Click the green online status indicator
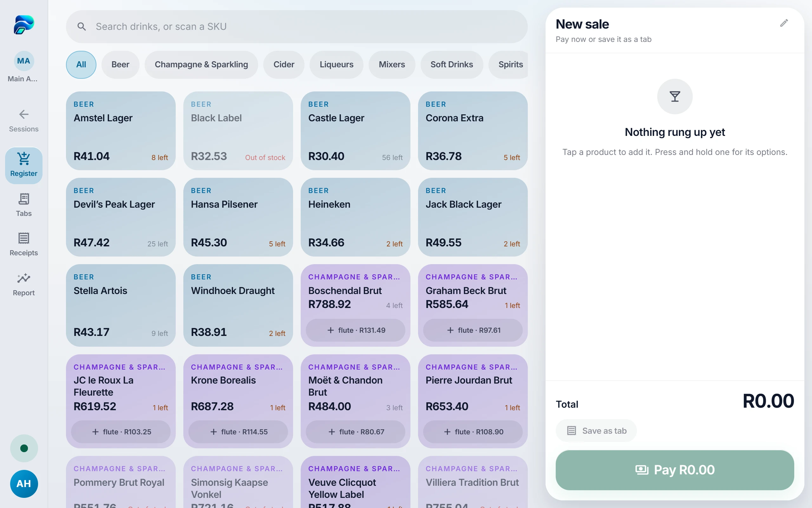This screenshot has height=508, width=812. tap(24, 448)
